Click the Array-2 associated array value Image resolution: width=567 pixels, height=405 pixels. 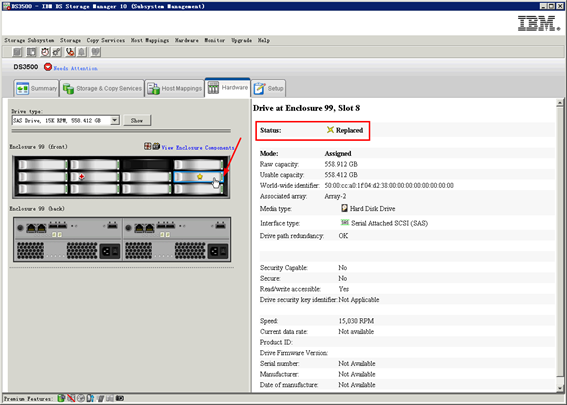coord(335,196)
